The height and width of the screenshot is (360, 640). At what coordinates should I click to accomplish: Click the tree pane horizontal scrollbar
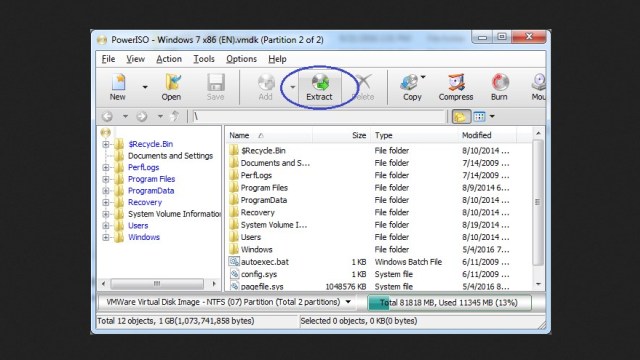click(157, 284)
